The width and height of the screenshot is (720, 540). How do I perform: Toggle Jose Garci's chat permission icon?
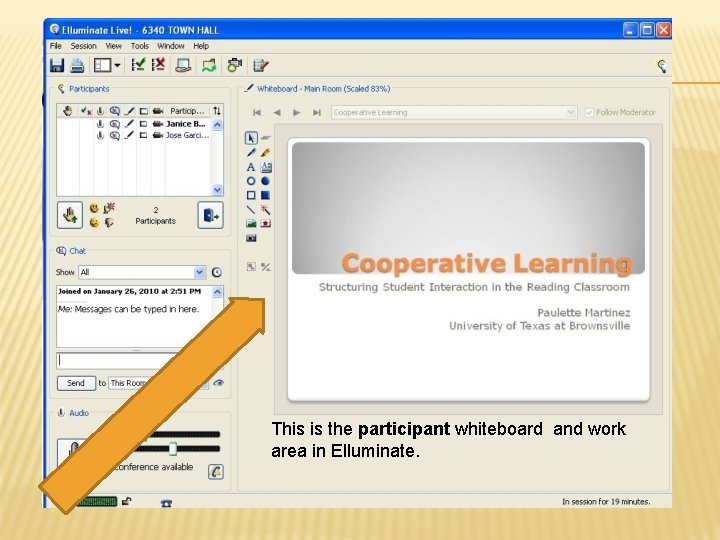pos(115,135)
